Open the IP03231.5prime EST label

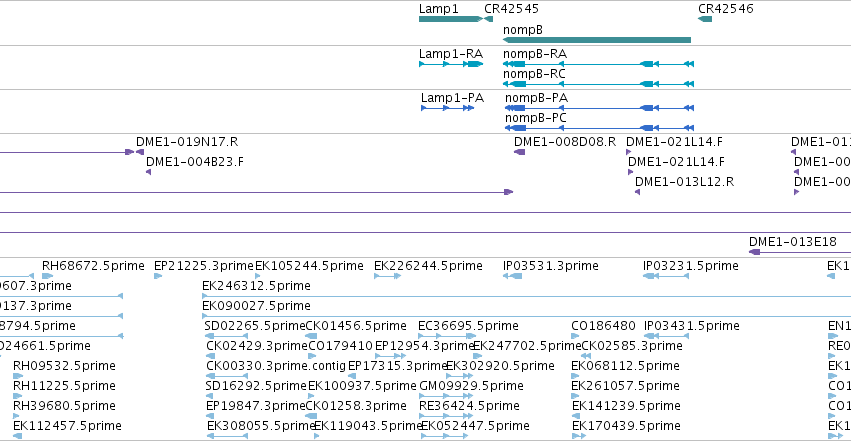(691, 266)
